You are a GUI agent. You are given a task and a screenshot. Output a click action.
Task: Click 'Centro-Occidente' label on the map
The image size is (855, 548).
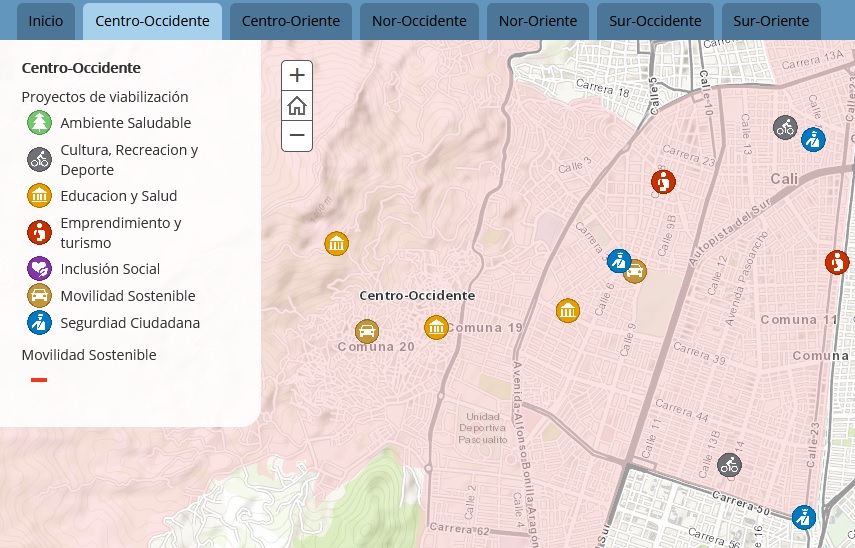(x=417, y=296)
